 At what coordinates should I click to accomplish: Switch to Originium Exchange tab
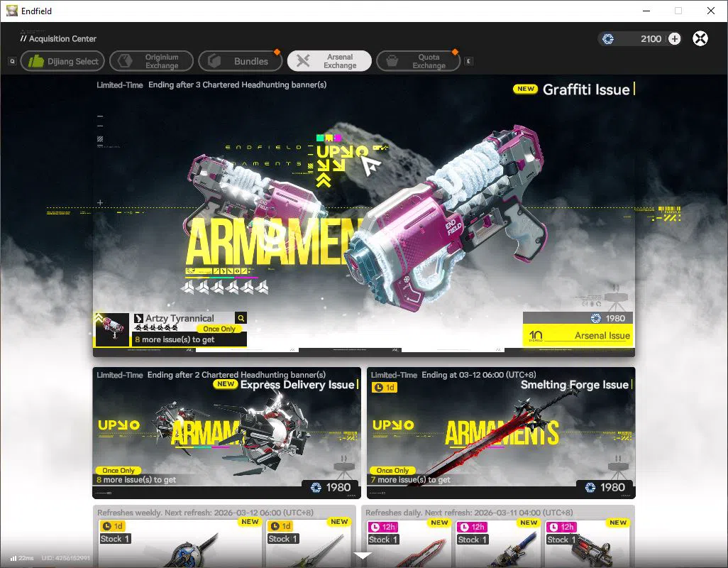(x=151, y=61)
